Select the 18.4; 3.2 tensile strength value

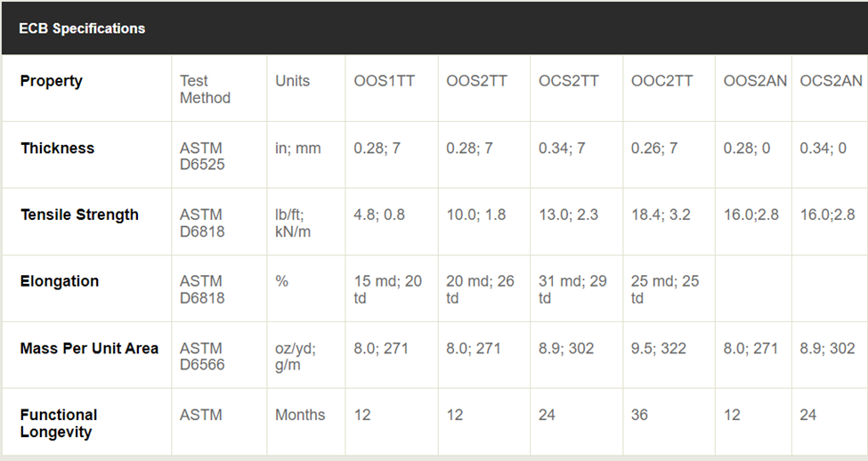pyautogui.click(x=660, y=214)
